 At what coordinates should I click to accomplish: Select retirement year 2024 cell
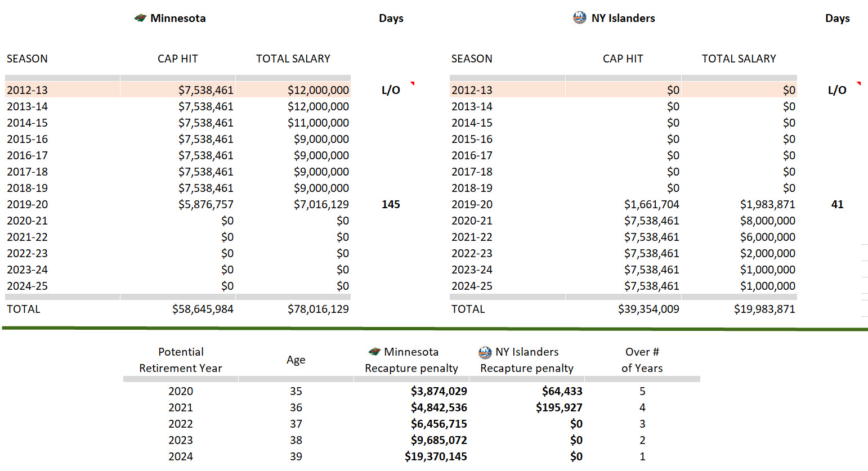(x=181, y=456)
